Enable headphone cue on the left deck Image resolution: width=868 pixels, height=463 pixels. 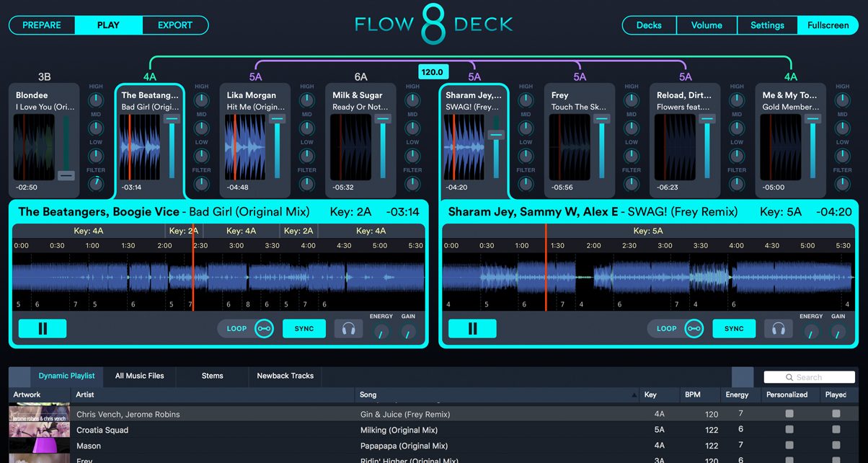tap(349, 328)
